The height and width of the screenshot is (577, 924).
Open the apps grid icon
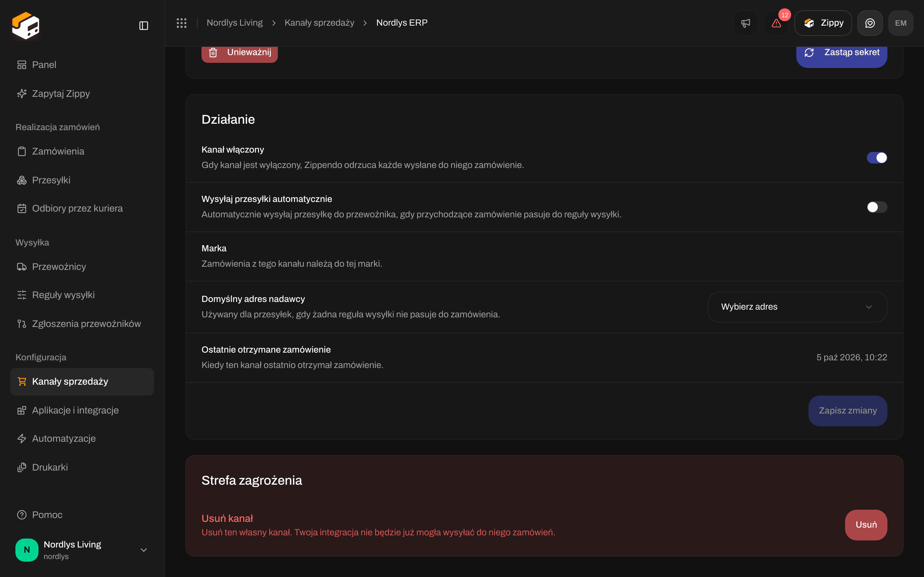click(181, 23)
